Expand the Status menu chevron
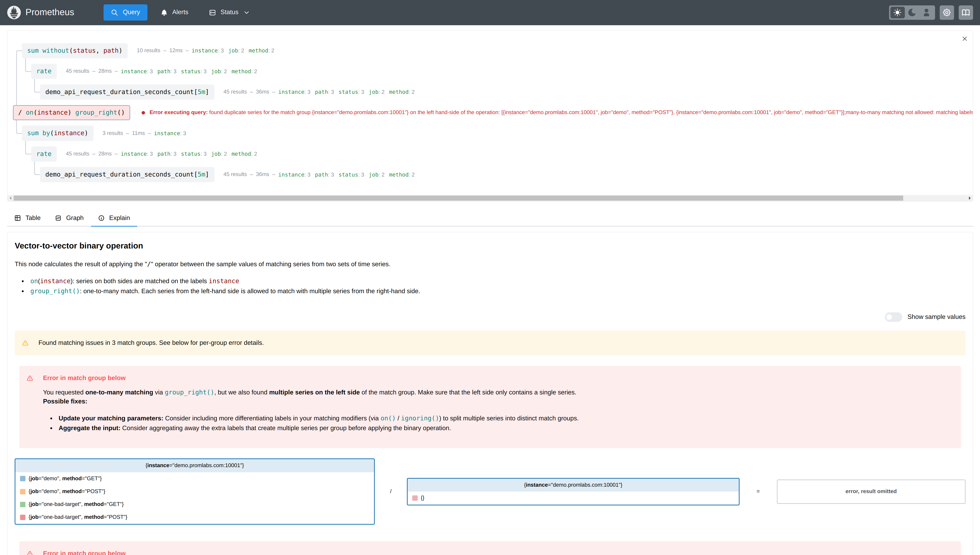The height and width of the screenshot is (555, 980). click(247, 12)
